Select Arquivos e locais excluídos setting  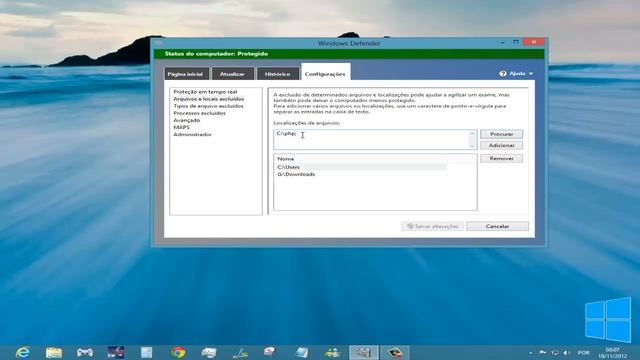click(x=209, y=99)
